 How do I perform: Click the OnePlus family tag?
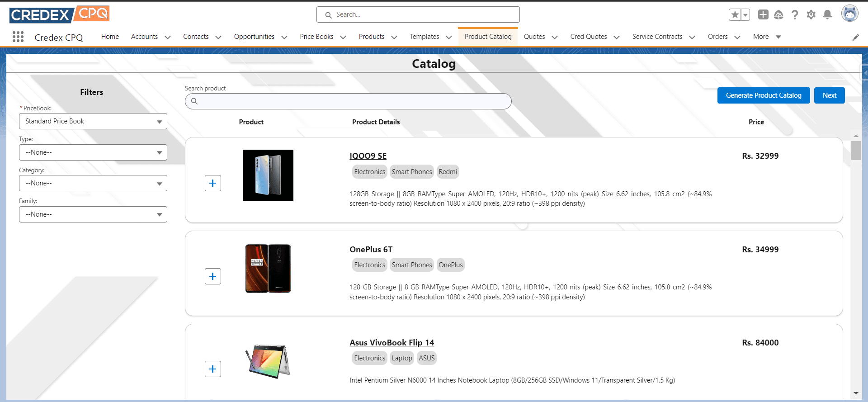pyautogui.click(x=451, y=265)
